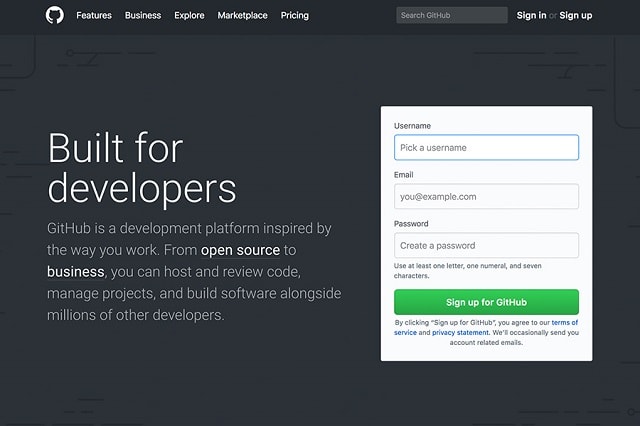
Task: Open the Marketplace nav link
Action: coord(242,16)
